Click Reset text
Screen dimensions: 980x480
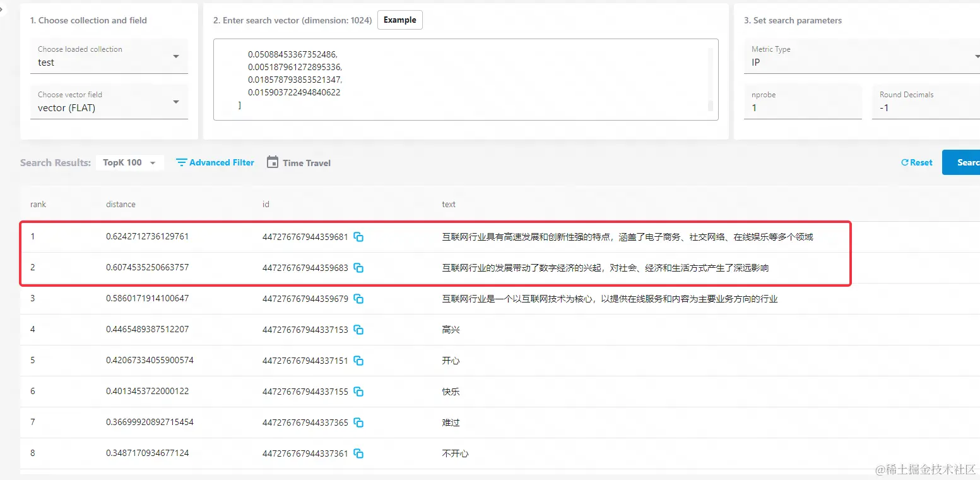pyautogui.click(x=921, y=162)
